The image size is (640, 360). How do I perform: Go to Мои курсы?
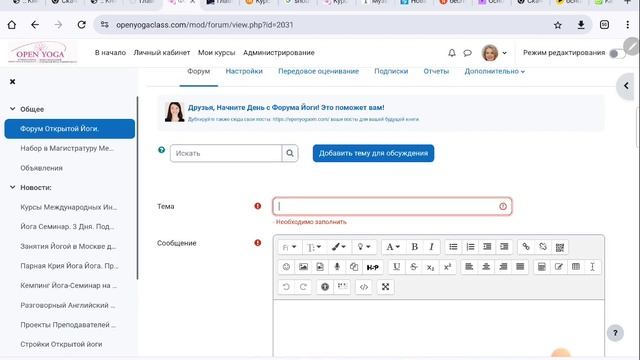pos(216,53)
